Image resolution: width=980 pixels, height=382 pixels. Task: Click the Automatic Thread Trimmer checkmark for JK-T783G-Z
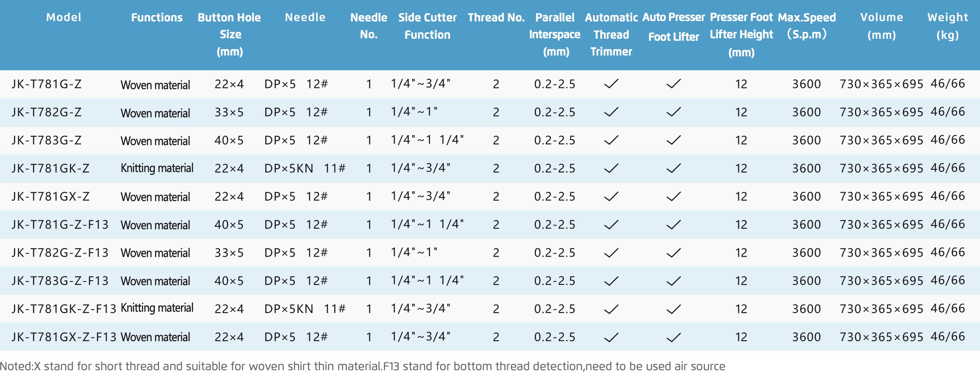(x=611, y=140)
